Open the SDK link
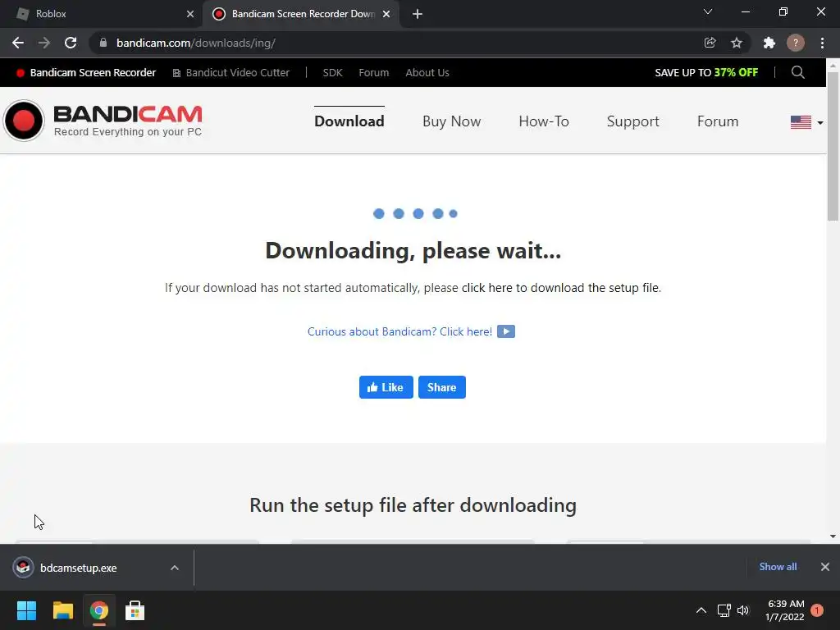Screen dimensions: 840x630 333,73
